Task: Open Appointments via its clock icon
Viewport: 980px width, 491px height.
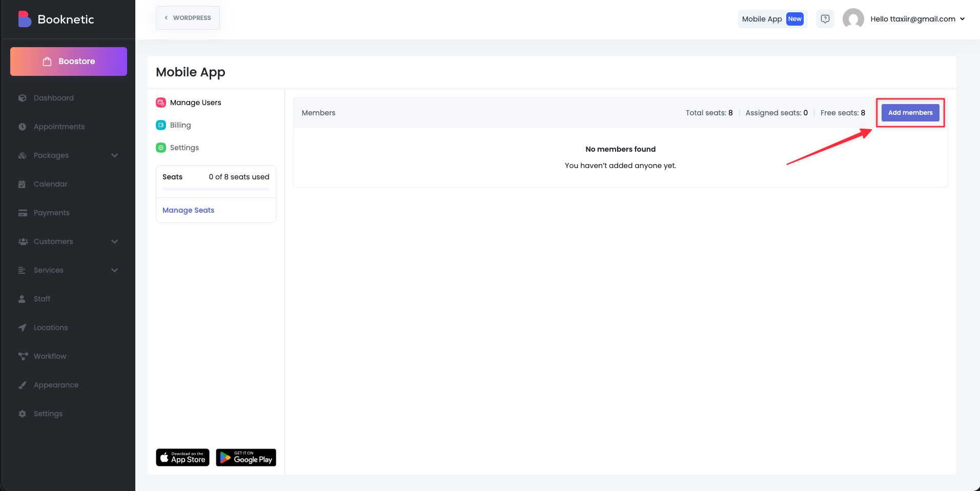Action: pos(22,127)
